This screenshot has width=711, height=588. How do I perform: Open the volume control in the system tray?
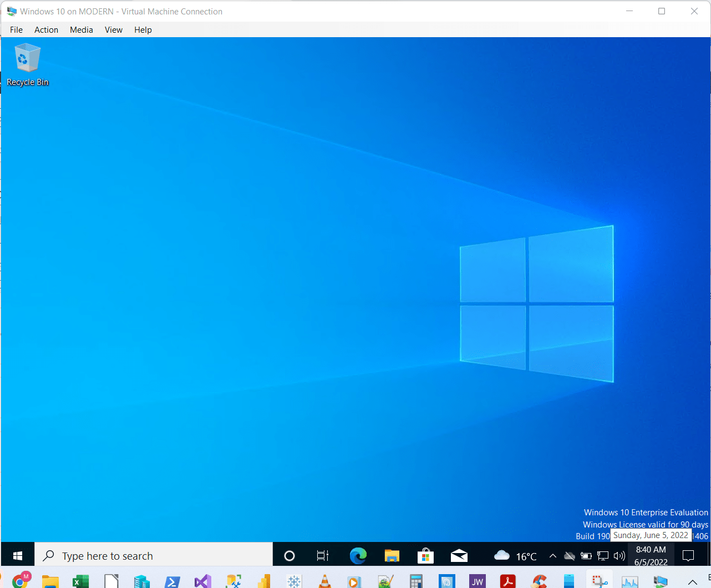(x=618, y=555)
